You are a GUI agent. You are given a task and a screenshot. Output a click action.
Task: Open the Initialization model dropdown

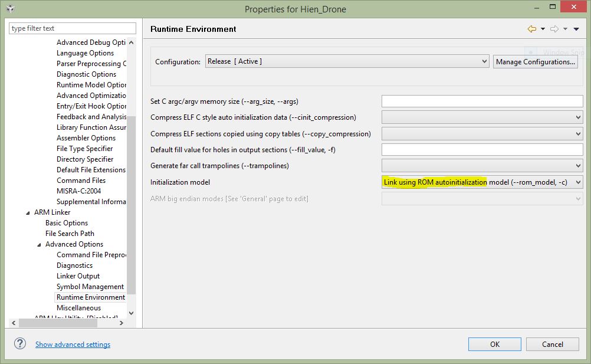pos(578,182)
